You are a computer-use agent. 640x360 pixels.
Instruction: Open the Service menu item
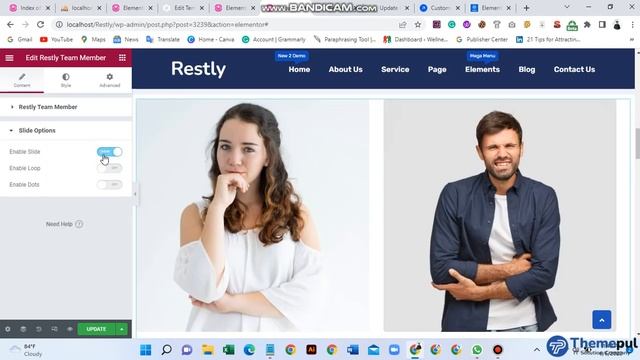click(395, 69)
